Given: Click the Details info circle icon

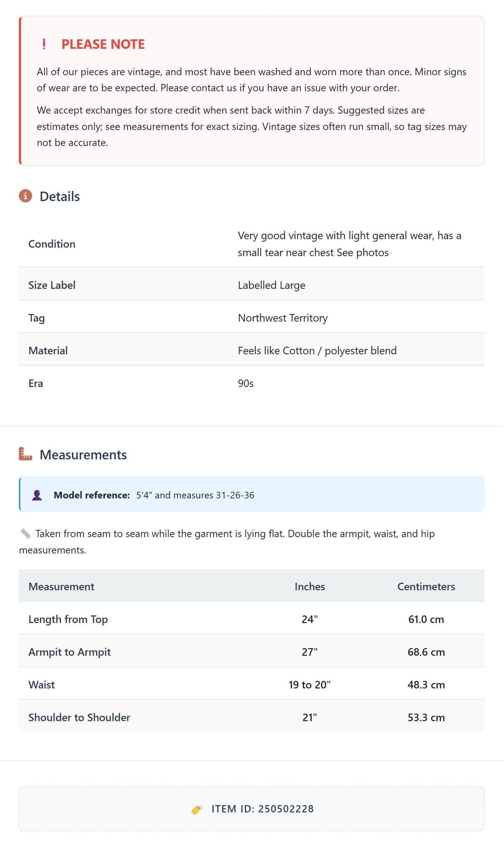Looking at the screenshot, I should pos(25,196).
